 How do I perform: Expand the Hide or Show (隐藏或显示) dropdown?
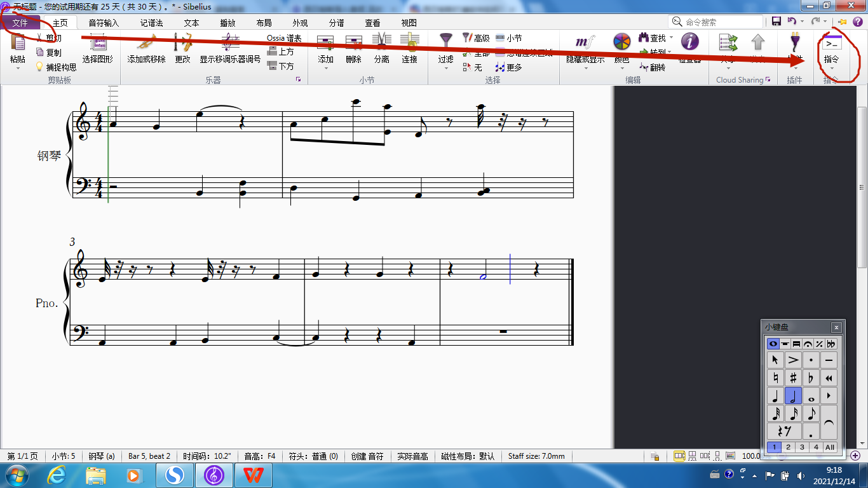tap(585, 67)
